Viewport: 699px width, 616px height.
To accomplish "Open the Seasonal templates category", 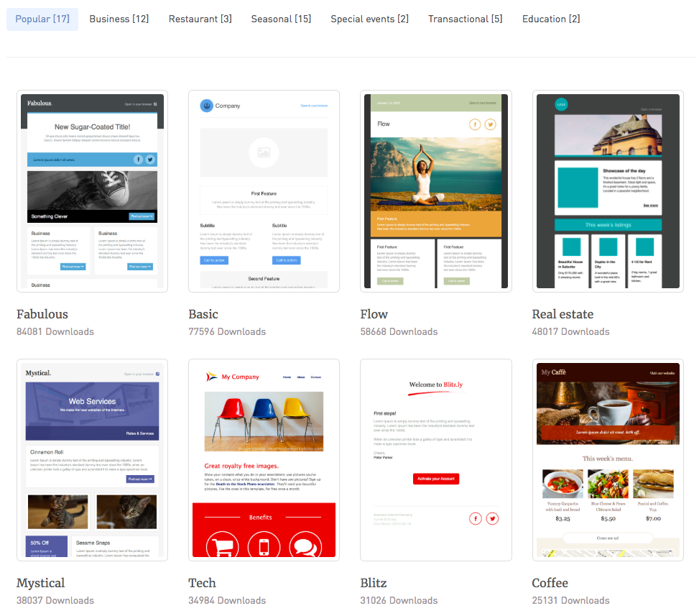I will tap(281, 19).
